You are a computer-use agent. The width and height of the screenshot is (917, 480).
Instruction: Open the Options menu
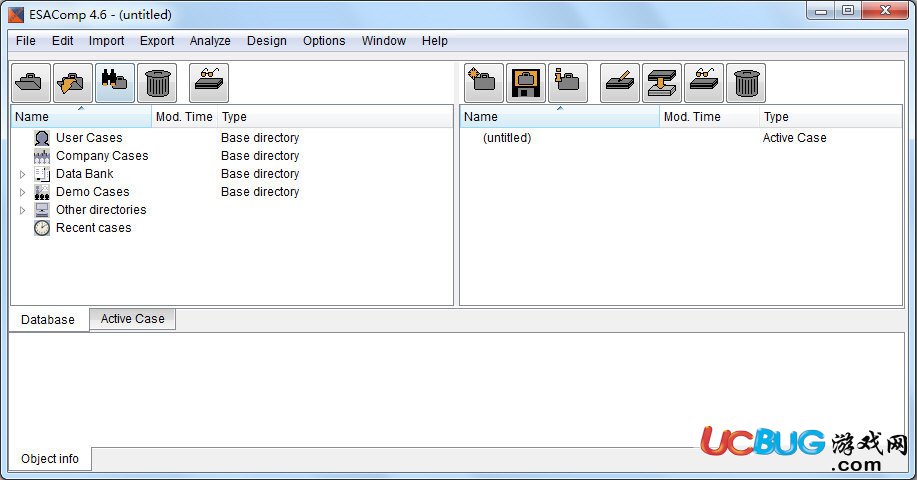(324, 41)
